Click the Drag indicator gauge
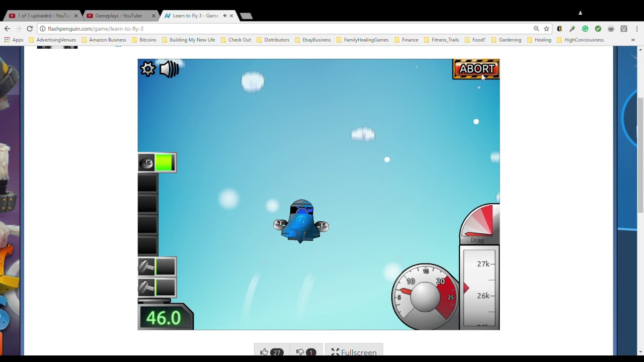 coord(479,224)
